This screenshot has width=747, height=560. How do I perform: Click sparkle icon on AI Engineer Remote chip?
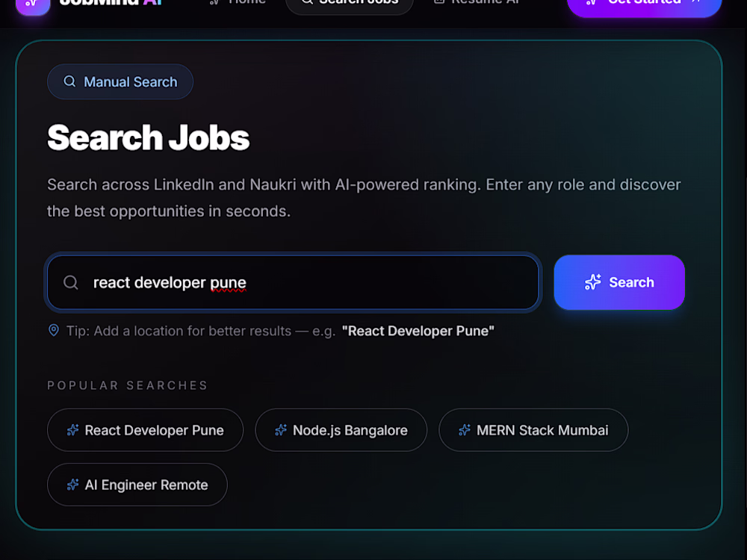(x=72, y=485)
